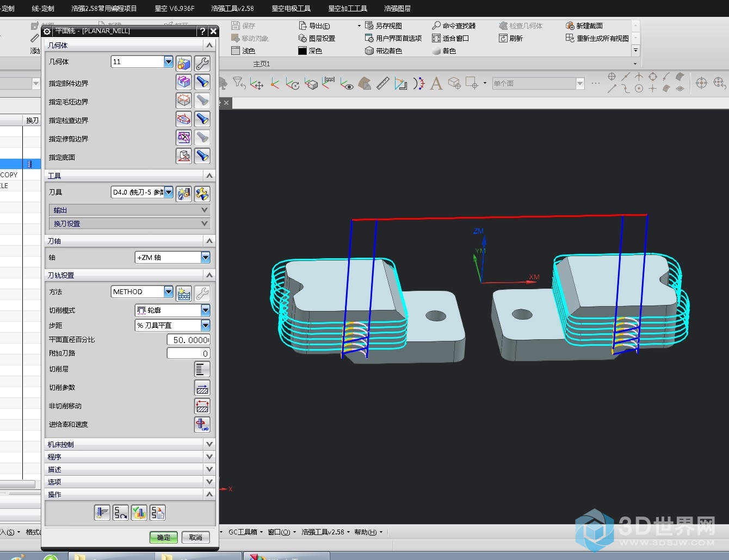Open the 指定毛坯边界 selection icon
Viewport: 729px width, 560px height.
click(184, 101)
